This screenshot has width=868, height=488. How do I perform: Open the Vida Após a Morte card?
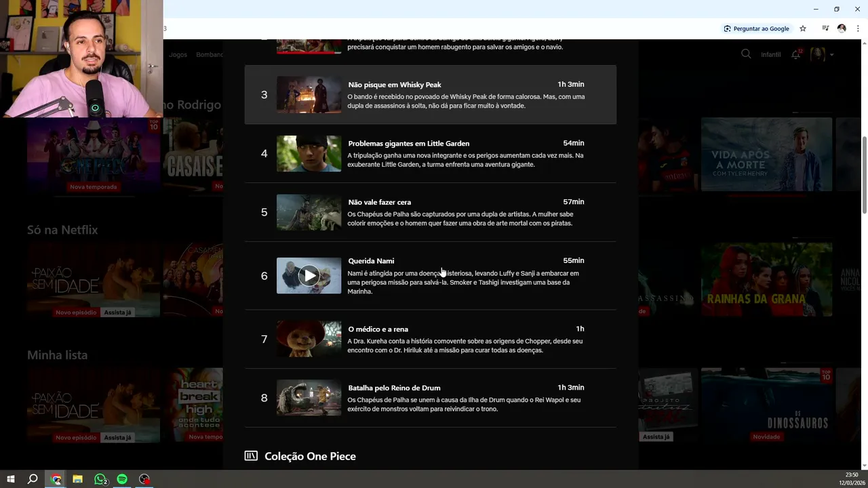tap(766, 155)
